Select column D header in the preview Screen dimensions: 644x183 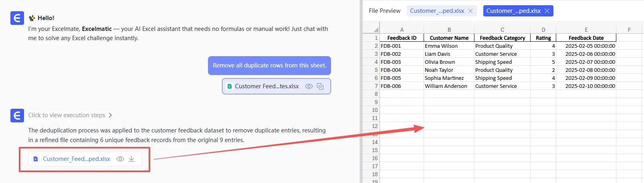[543, 30]
